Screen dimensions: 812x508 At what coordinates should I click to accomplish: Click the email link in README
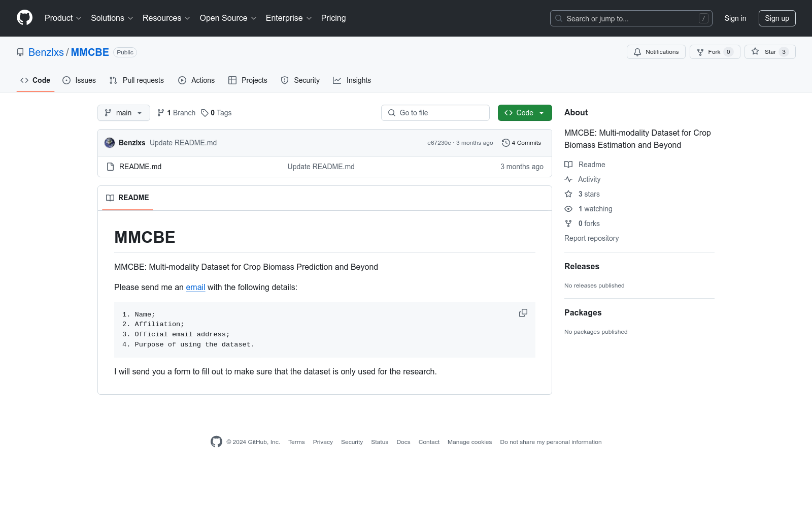pyautogui.click(x=195, y=288)
